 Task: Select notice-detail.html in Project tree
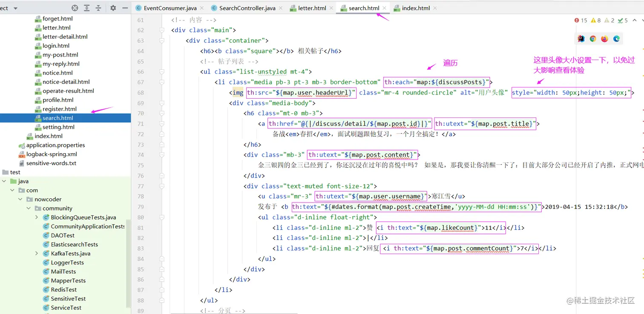pos(66,82)
